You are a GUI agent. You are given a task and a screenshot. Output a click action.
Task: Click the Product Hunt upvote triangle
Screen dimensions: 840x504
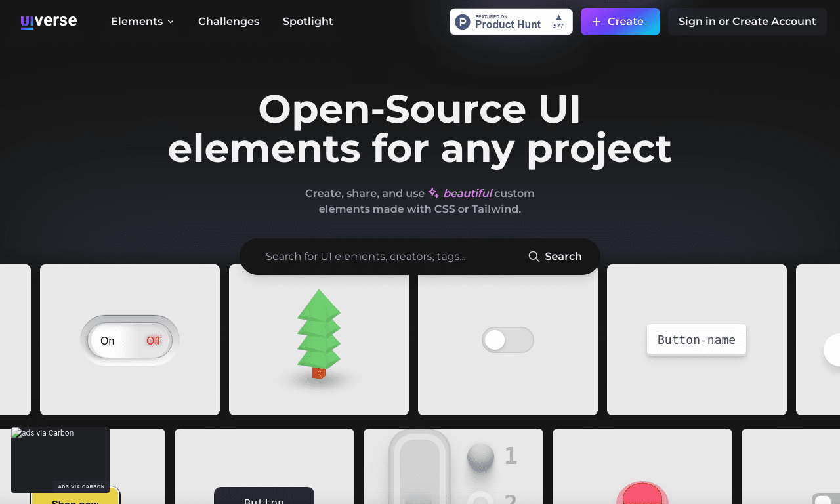558,17
